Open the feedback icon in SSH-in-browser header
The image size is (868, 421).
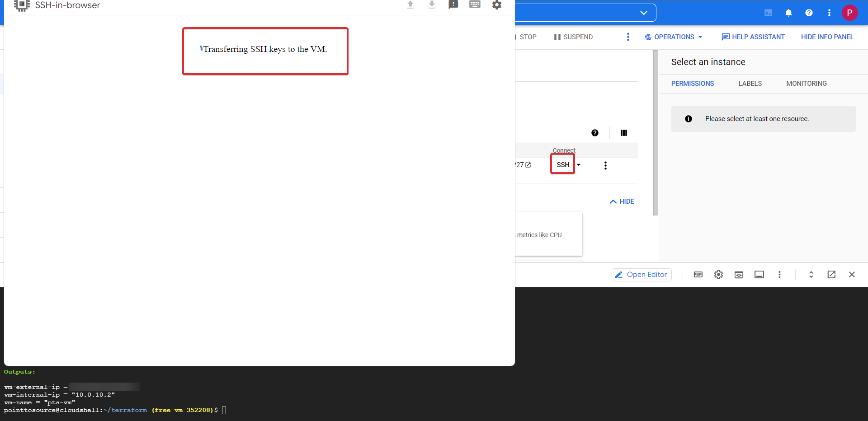click(x=453, y=5)
